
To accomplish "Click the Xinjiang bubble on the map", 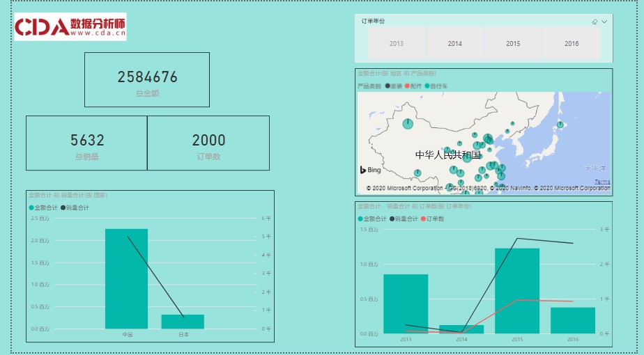I will [408, 123].
